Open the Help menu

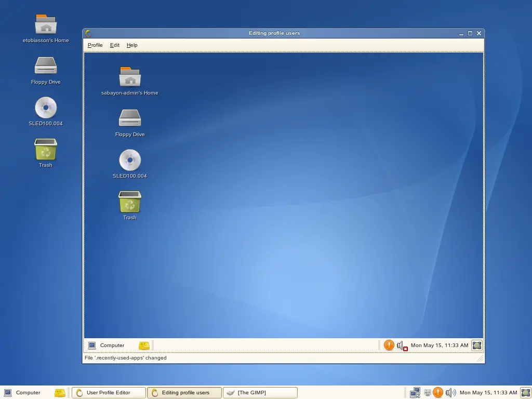click(x=132, y=45)
